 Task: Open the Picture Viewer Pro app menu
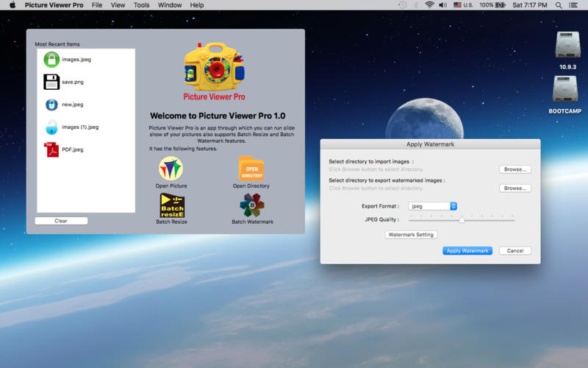[x=54, y=5]
